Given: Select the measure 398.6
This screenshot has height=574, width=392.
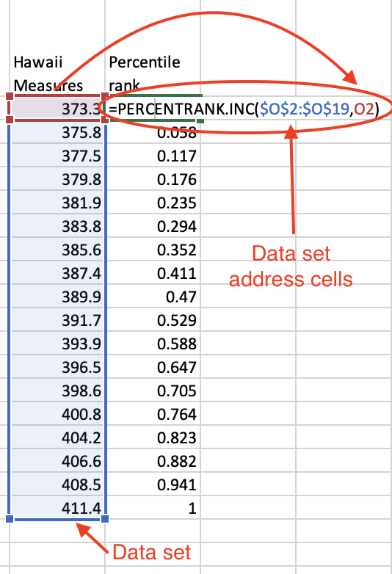Looking at the screenshot, I should [57, 390].
